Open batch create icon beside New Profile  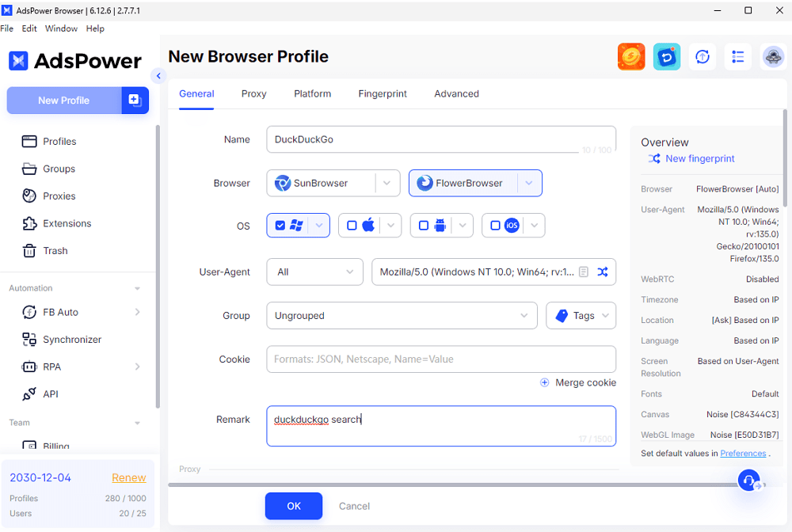(x=135, y=100)
